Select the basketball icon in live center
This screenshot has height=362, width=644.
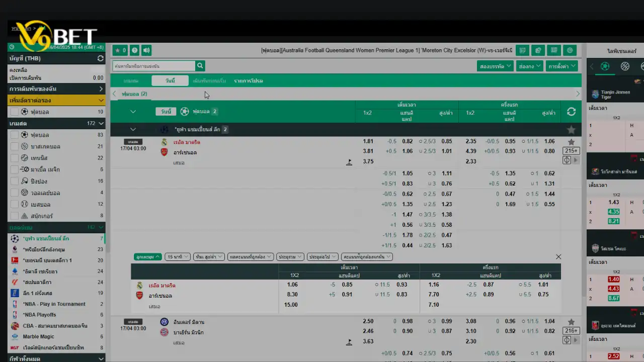coord(625,66)
